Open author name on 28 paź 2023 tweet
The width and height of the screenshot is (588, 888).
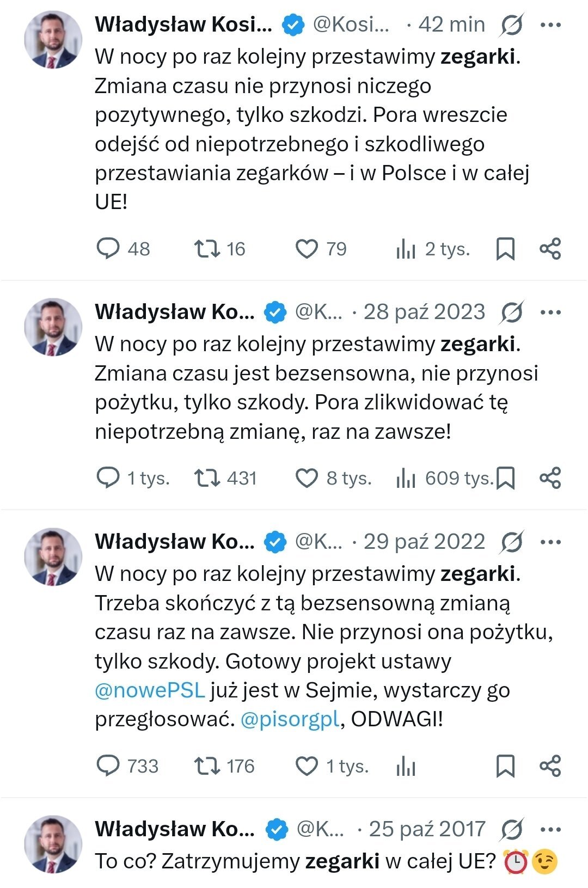click(x=175, y=313)
